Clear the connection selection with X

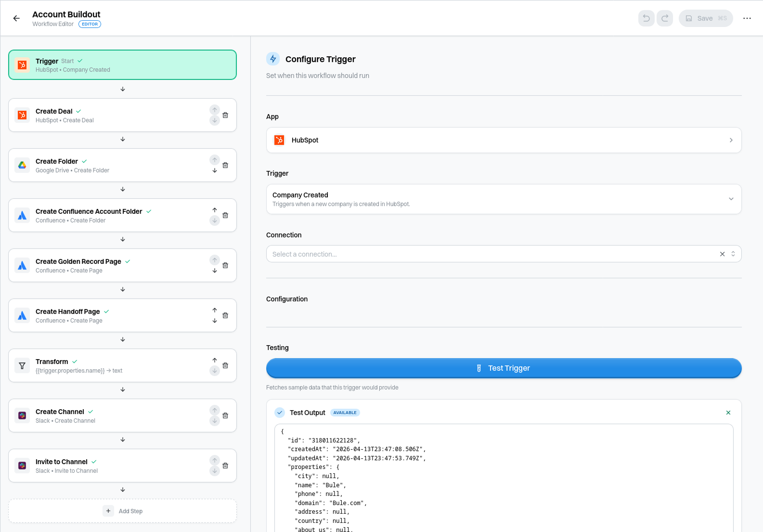tap(722, 254)
